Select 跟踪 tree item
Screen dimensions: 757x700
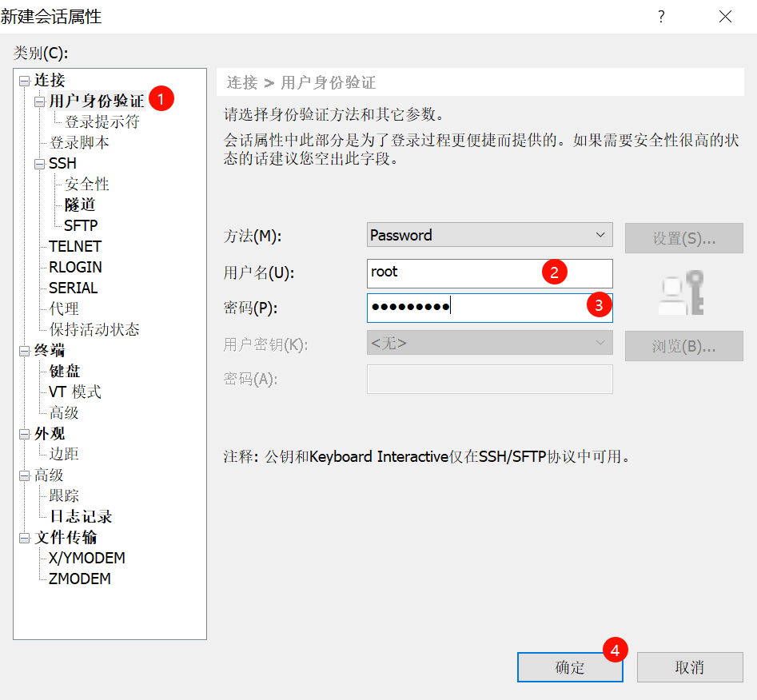[x=64, y=495]
